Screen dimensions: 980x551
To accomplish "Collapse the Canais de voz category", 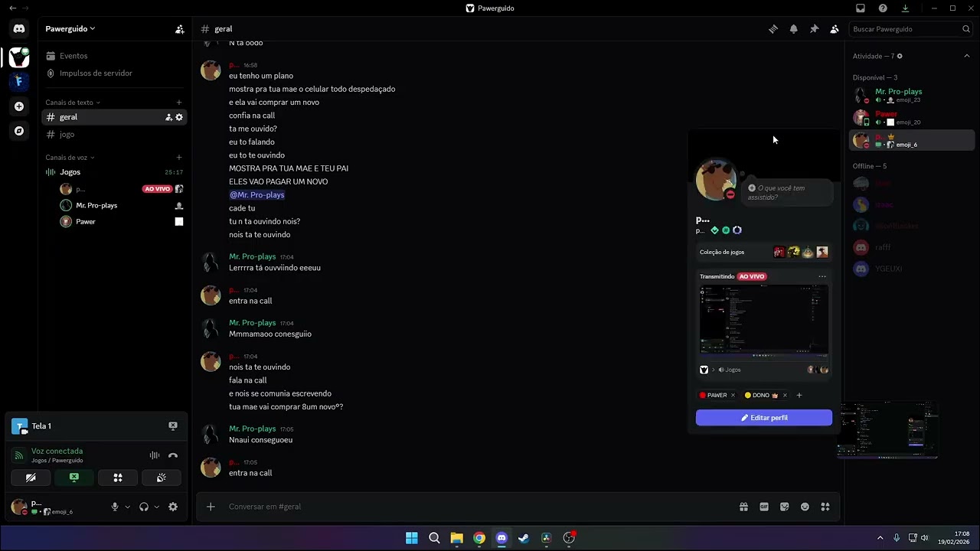I will click(x=70, y=158).
